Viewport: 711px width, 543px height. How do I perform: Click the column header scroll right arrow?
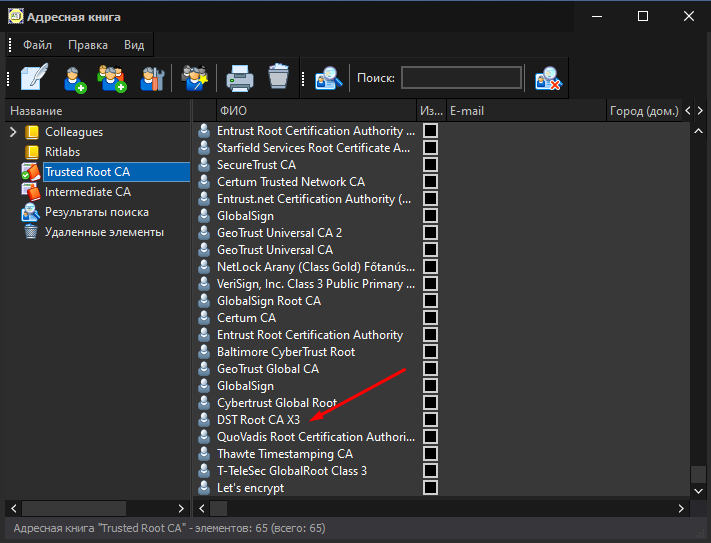tap(700, 111)
